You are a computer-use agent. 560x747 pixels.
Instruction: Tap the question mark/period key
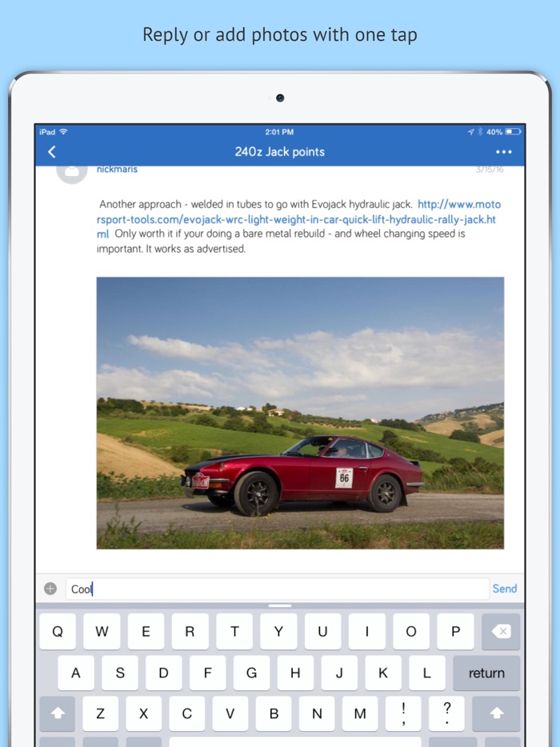point(447,713)
